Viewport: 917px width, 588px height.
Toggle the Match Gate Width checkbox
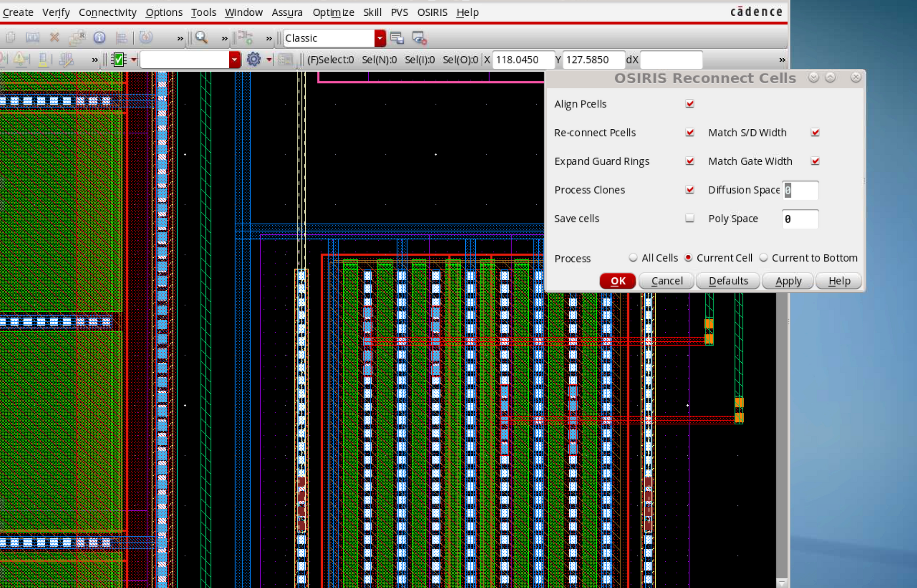(815, 161)
